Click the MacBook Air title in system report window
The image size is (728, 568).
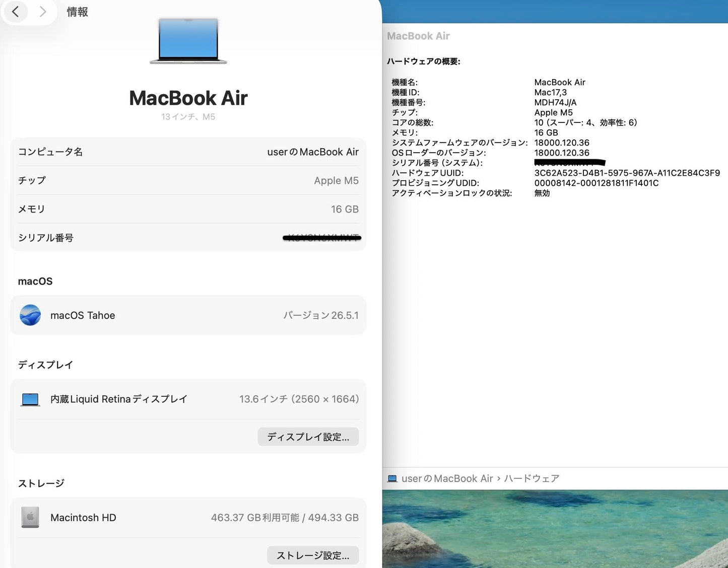418,36
